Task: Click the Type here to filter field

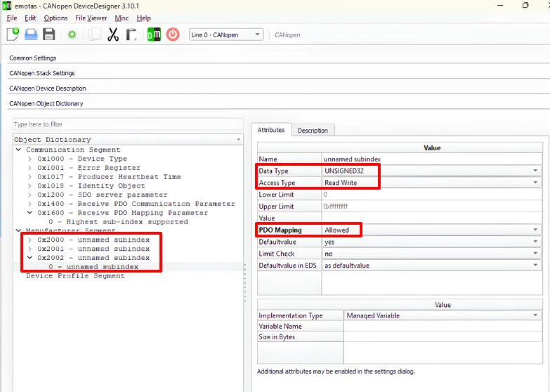Action: coord(128,124)
